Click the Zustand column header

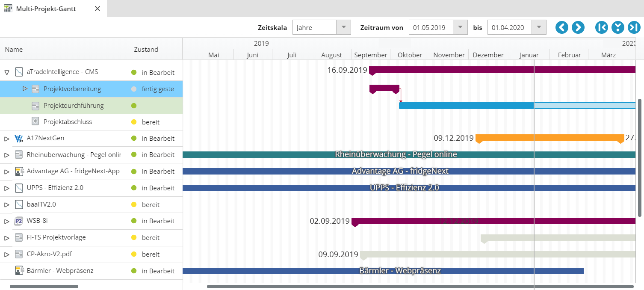pos(146,49)
